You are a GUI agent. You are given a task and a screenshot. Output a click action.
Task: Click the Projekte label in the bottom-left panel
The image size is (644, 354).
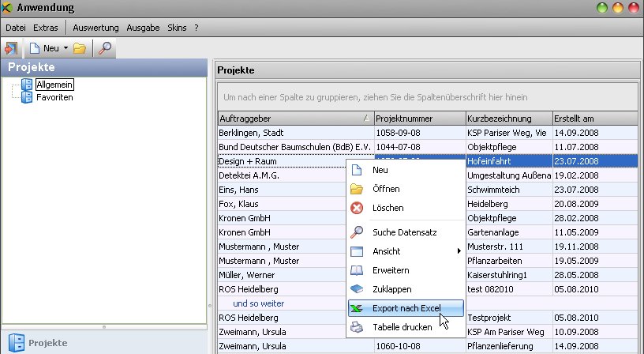tap(47, 343)
